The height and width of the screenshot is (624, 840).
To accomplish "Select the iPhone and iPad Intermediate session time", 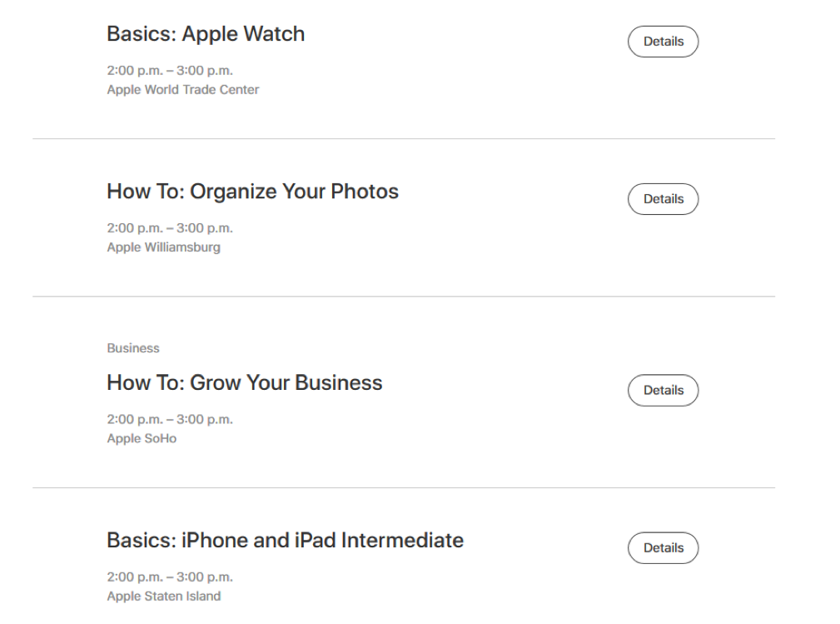I will (x=170, y=577).
